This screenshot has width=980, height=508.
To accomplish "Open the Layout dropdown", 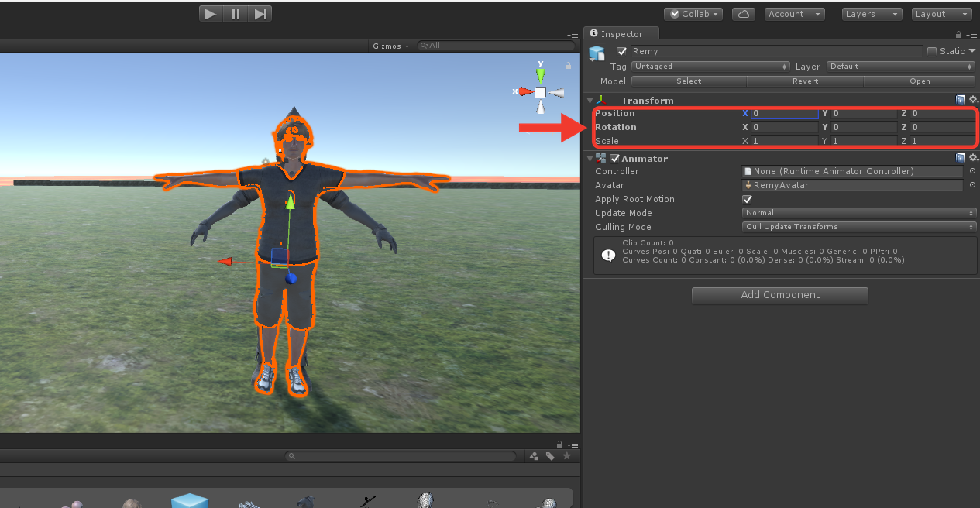I will coord(941,14).
